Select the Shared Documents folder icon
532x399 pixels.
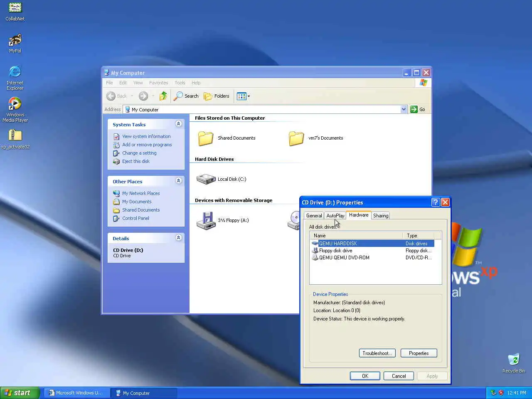[x=206, y=138]
